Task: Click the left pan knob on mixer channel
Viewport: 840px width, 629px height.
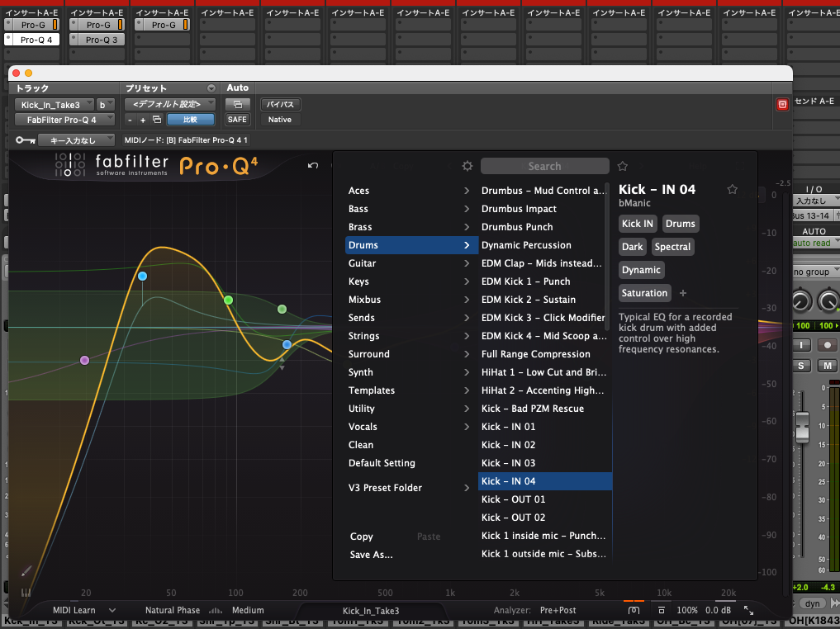Action: 800,301
